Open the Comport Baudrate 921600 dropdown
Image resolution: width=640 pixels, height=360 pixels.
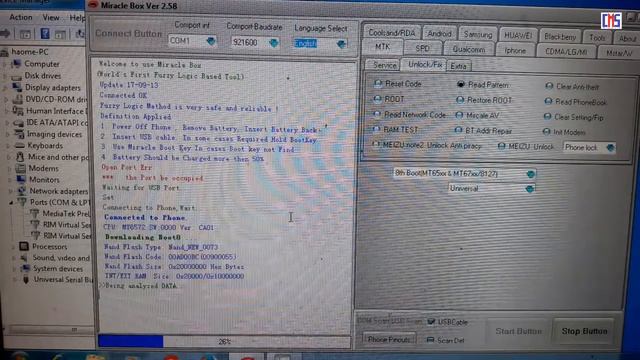click(x=274, y=42)
